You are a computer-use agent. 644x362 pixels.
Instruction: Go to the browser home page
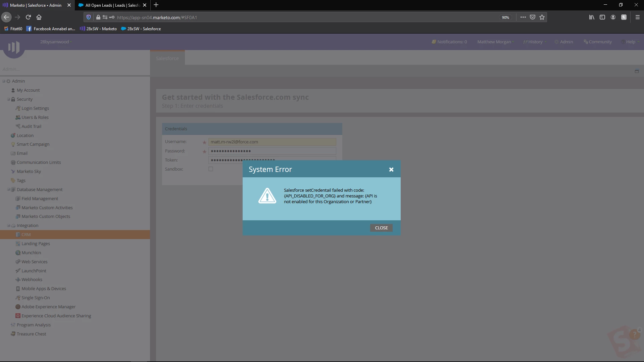click(x=39, y=17)
